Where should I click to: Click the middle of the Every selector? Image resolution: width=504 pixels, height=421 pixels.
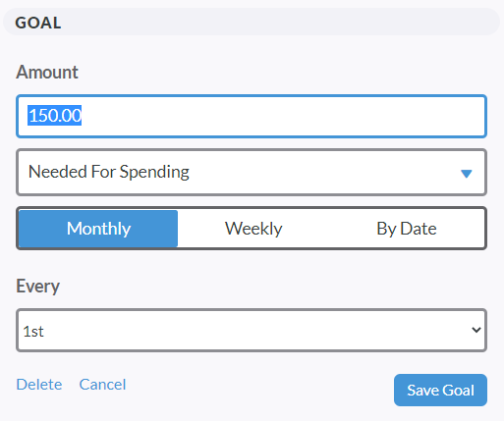point(252,330)
